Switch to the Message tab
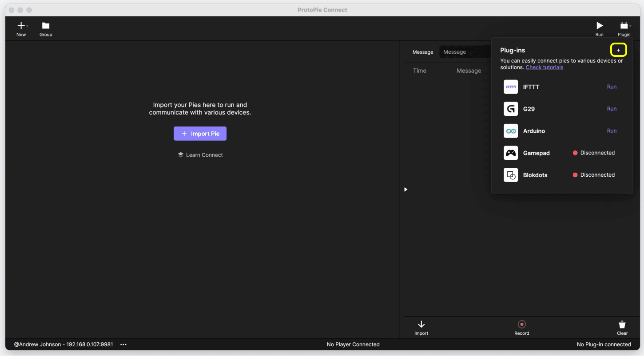Screen dimensions: 644x356 click(423, 51)
